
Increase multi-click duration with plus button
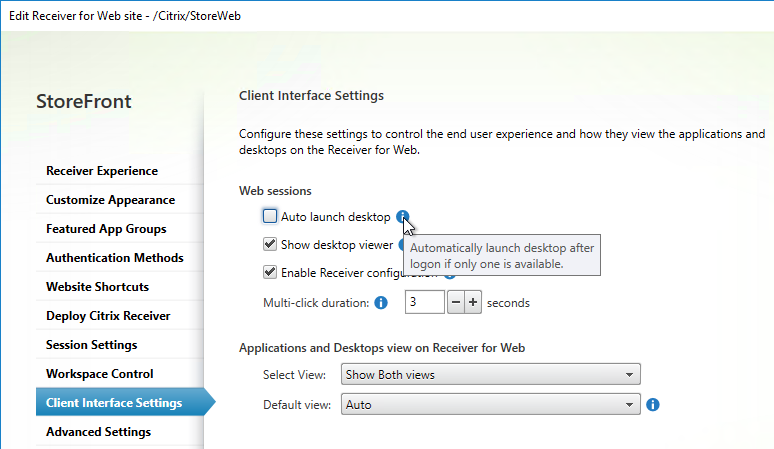(473, 302)
